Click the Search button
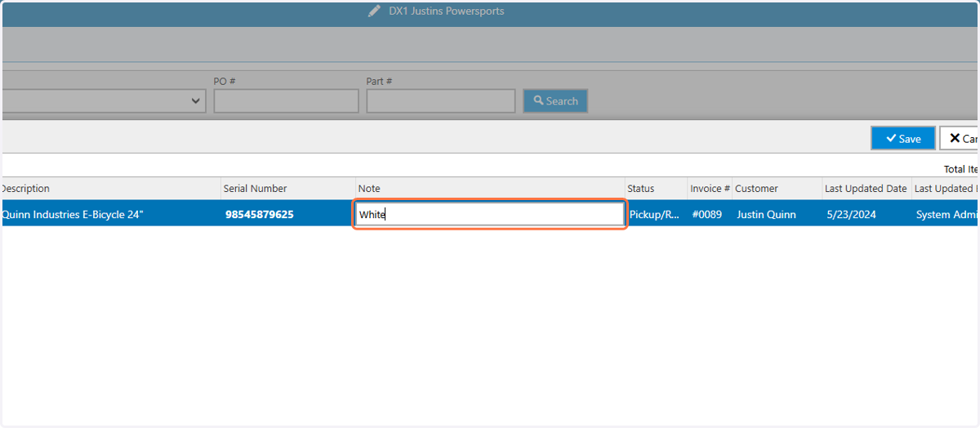Screen dimensions: 980x428 pos(555,100)
